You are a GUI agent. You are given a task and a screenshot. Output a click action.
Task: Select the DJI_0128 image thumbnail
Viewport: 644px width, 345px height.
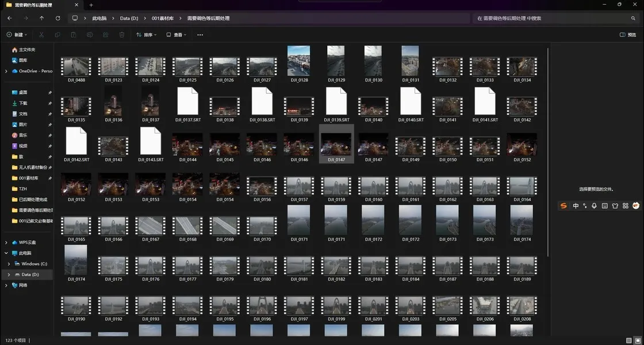coord(298,62)
